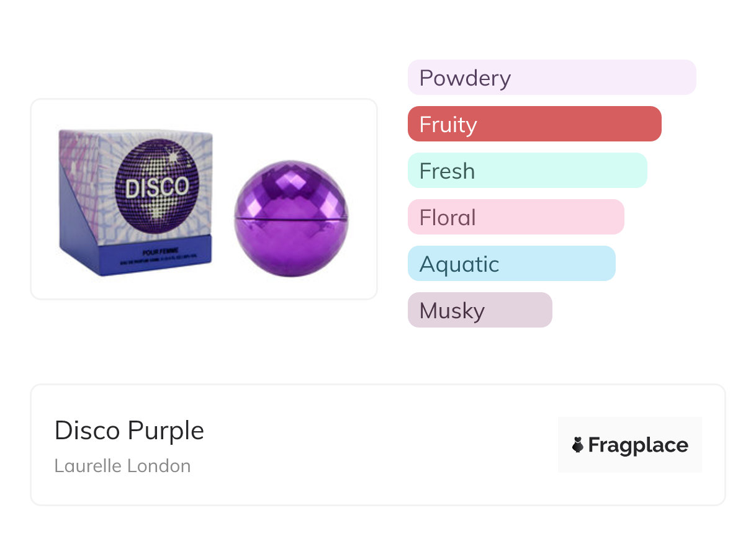
Task: Select the Fresh accord bar
Action: tap(527, 171)
